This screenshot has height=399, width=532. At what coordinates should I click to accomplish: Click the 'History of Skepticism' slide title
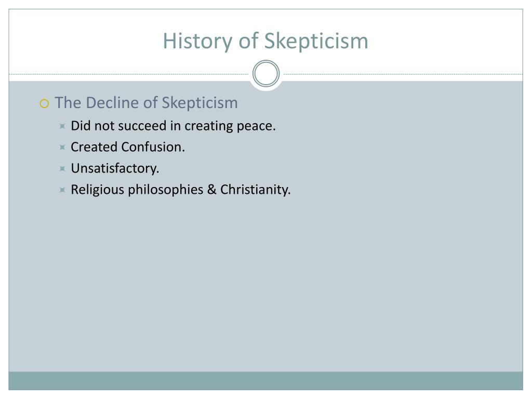265,42
